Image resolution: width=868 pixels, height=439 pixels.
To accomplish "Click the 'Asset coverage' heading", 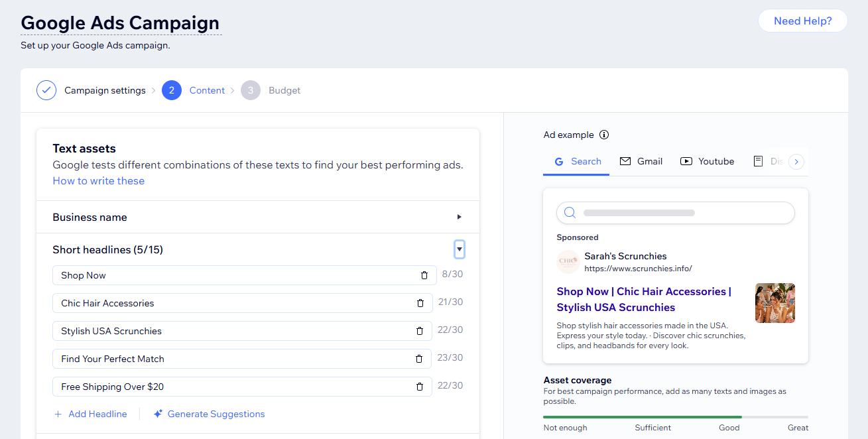I will [x=578, y=380].
